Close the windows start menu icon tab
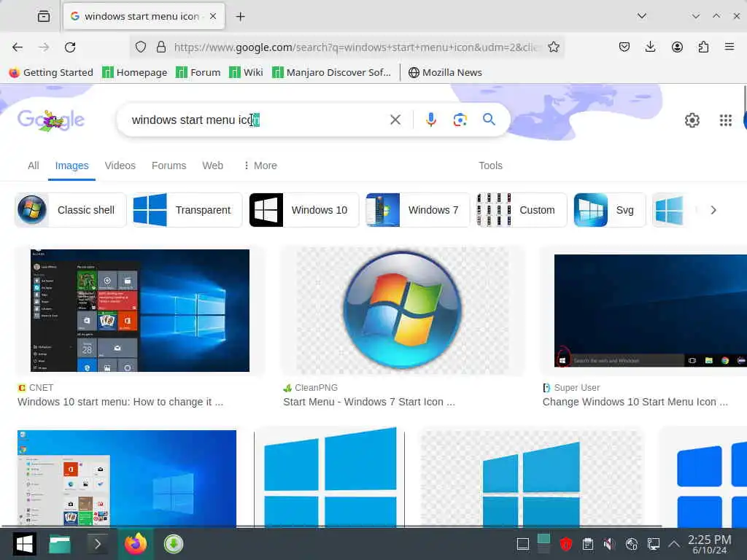Screen dimensions: 747x560 click(x=213, y=16)
